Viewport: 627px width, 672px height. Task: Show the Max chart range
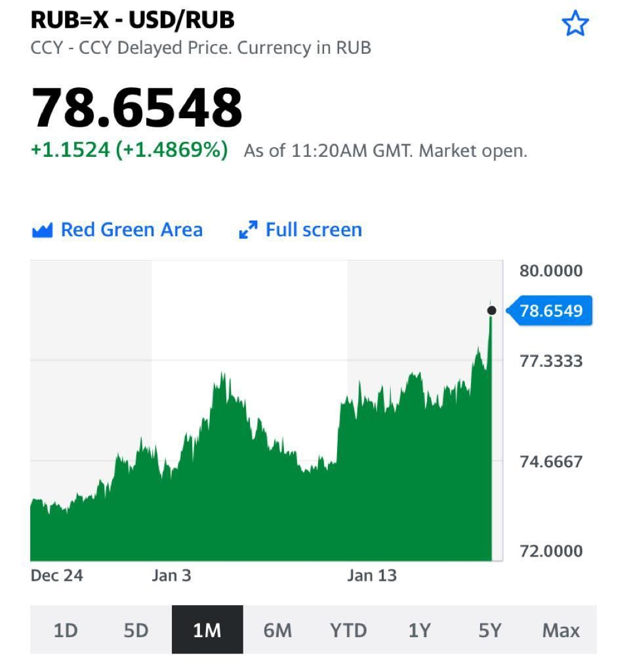point(561,631)
